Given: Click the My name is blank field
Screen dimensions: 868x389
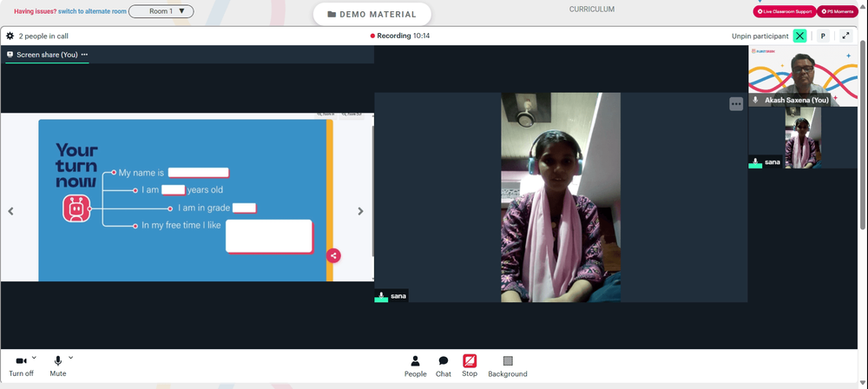Looking at the screenshot, I should 199,173.
